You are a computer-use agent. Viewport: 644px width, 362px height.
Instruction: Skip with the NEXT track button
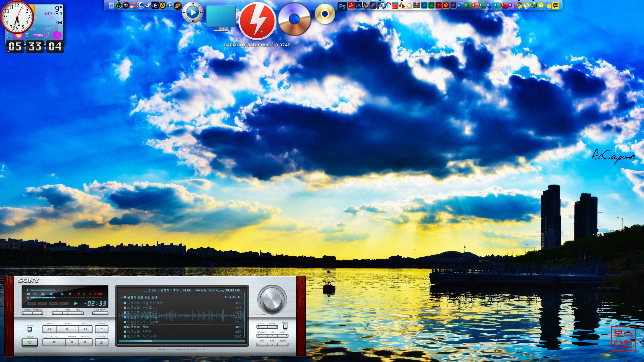86,329
